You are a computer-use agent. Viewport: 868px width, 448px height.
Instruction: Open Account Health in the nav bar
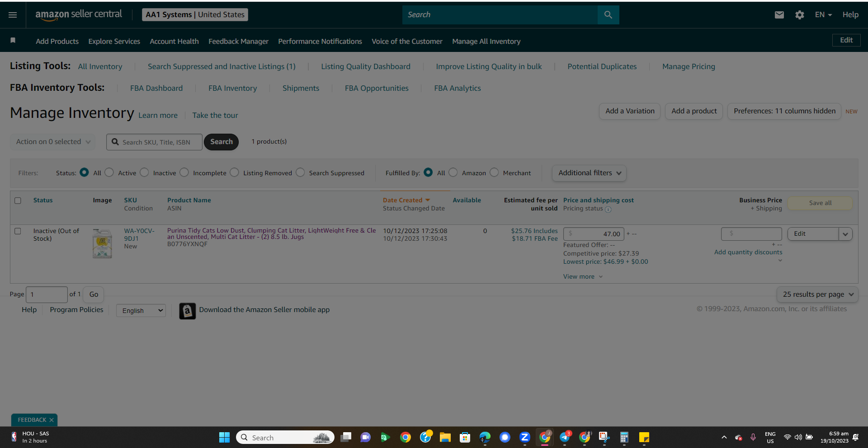(x=174, y=42)
